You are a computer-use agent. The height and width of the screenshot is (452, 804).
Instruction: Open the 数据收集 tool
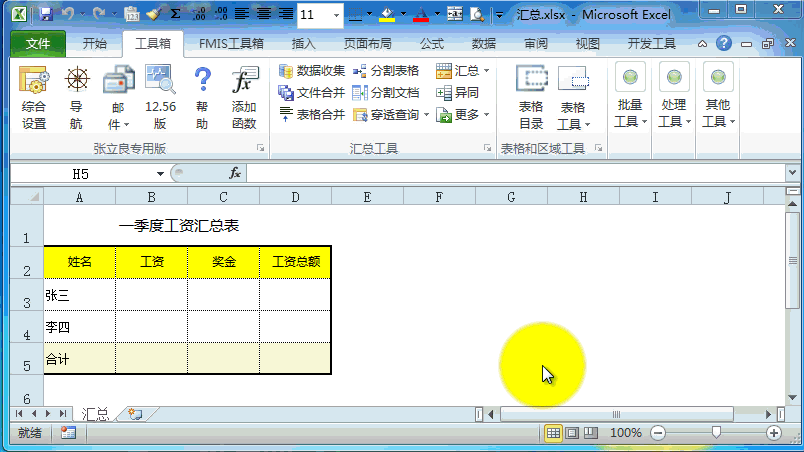click(312, 71)
